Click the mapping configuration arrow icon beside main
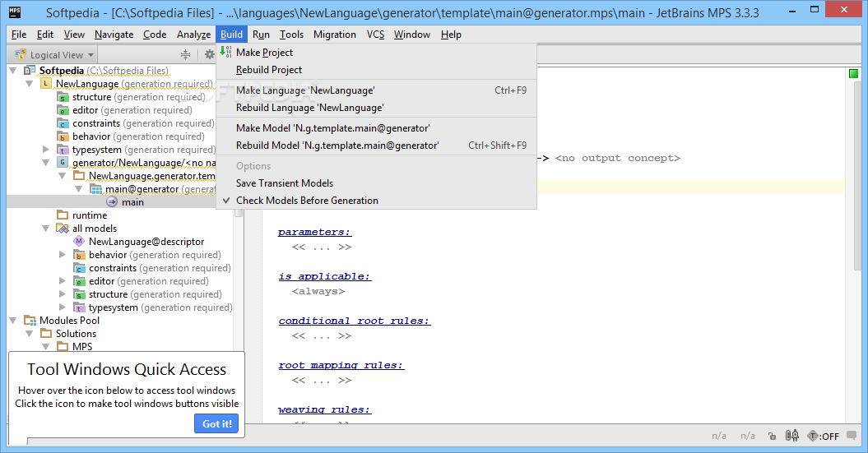The image size is (868, 453). pyautogui.click(x=112, y=202)
